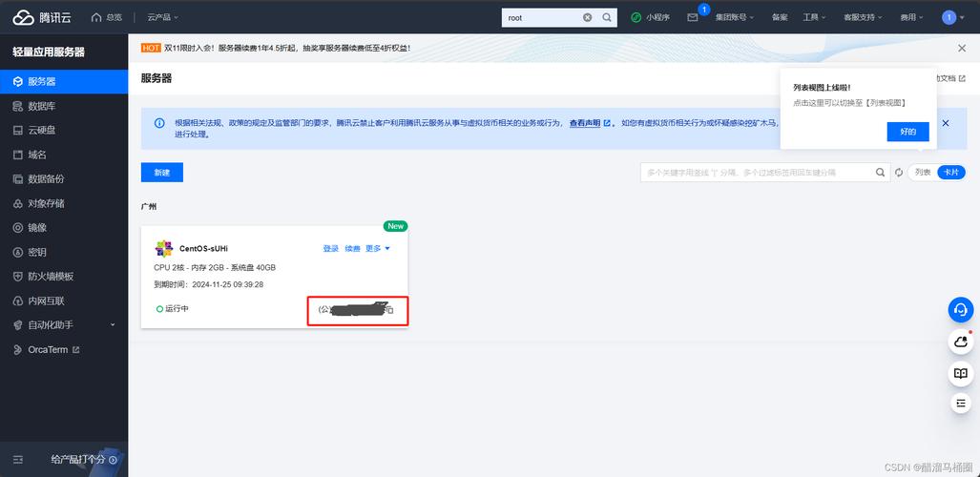Switch to 卡片 card view
980x477 pixels.
click(950, 173)
